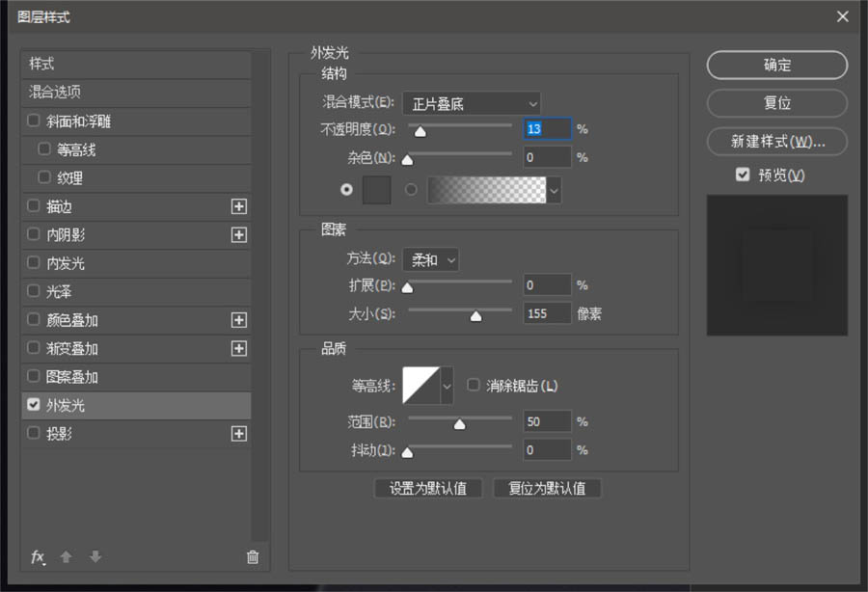The height and width of the screenshot is (592, 868).
Task: Enable the 斜面和浮雕 checkbox
Action: pyautogui.click(x=34, y=121)
